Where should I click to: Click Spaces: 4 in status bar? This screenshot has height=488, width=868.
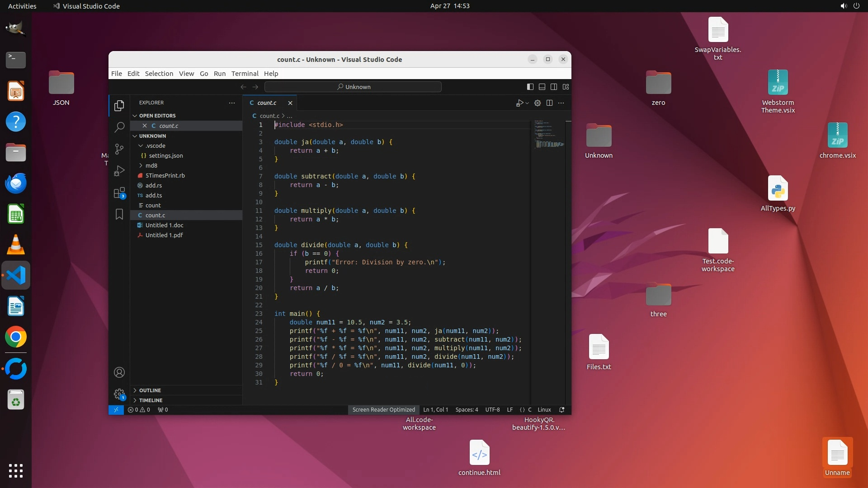tap(467, 410)
